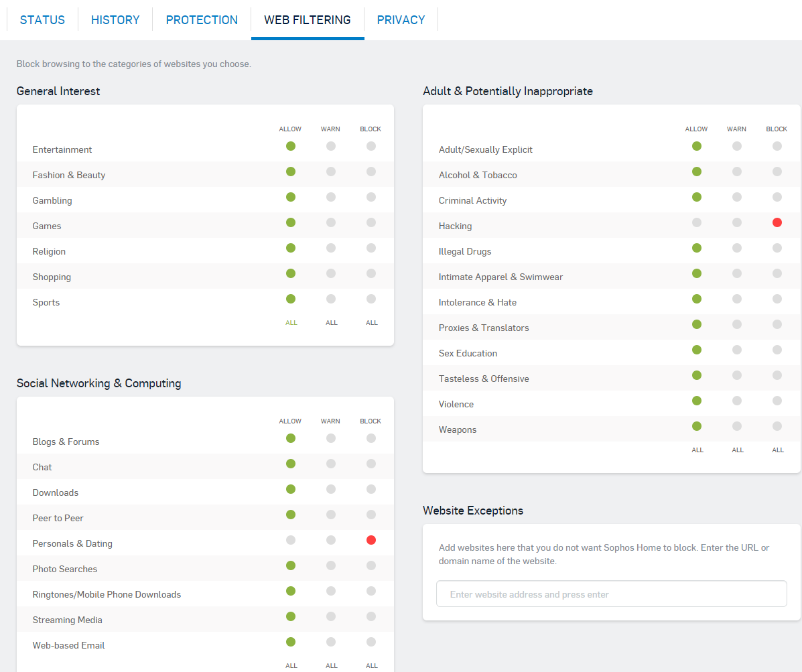
Task: Set Games category to Warn
Action: (331, 222)
